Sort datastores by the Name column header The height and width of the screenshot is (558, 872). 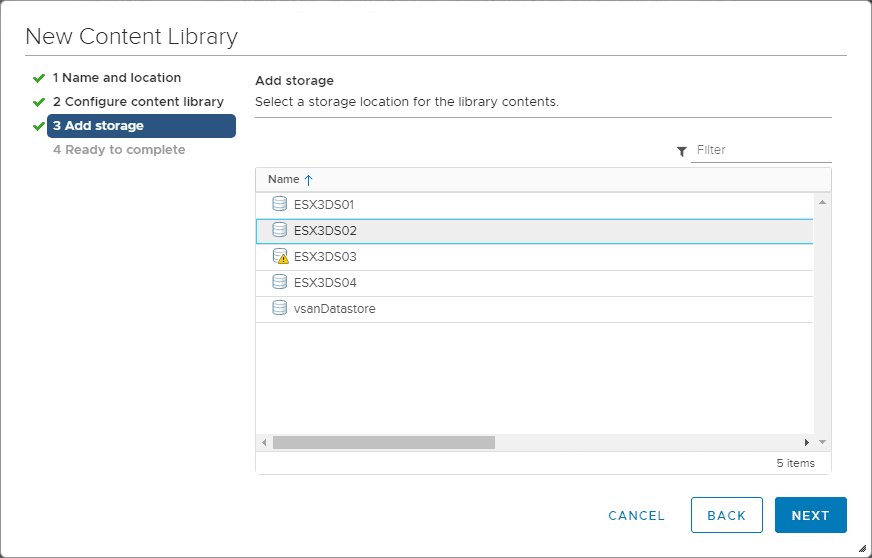(284, 179)
